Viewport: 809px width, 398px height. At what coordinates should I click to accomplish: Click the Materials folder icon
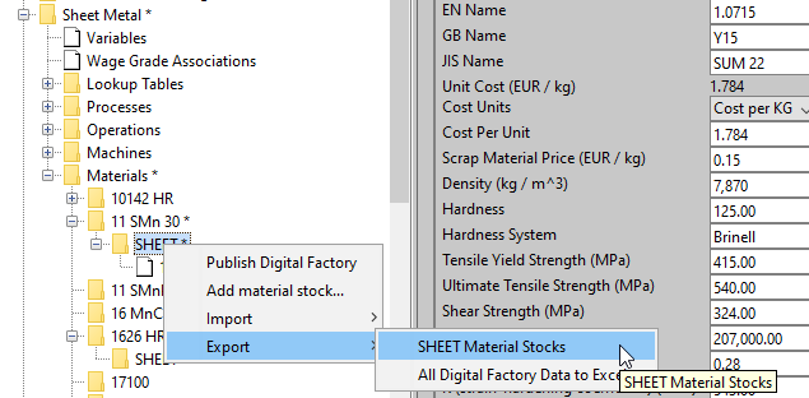click(72, 176)
